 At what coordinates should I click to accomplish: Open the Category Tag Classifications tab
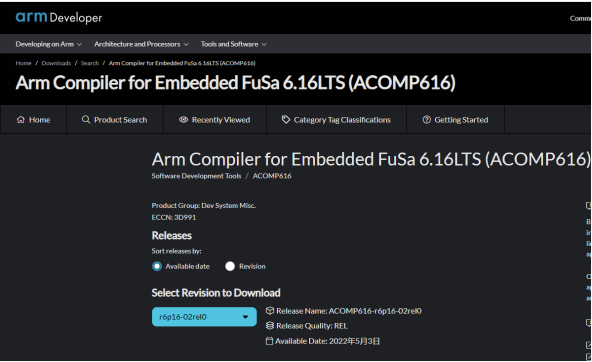click(x=336, y=120)
